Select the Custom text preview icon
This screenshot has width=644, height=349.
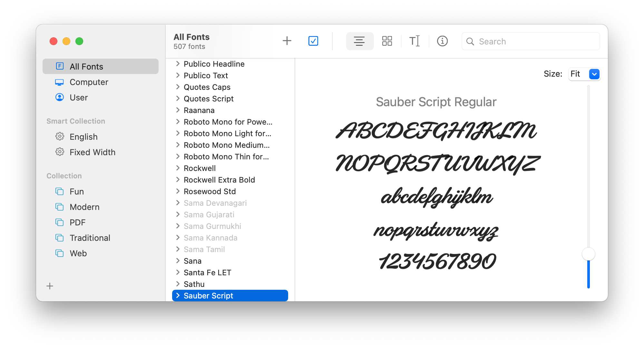coord(415,41)
